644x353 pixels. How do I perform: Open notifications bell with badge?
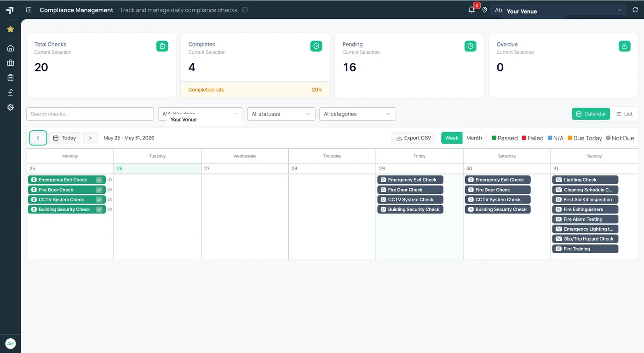(x=471, y=10)
